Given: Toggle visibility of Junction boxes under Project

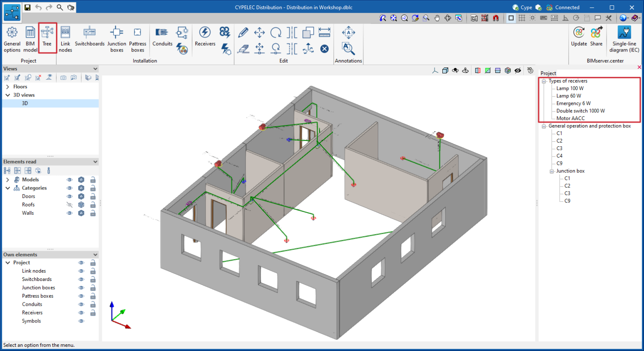Looking at the screenshot, I should 81,288.
